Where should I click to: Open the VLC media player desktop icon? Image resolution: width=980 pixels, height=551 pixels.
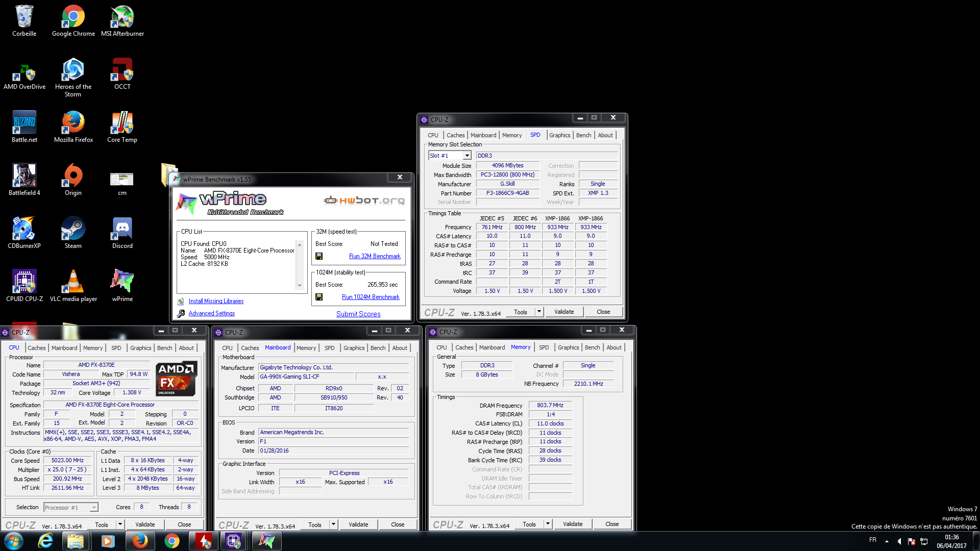click(x=73, y=286)
